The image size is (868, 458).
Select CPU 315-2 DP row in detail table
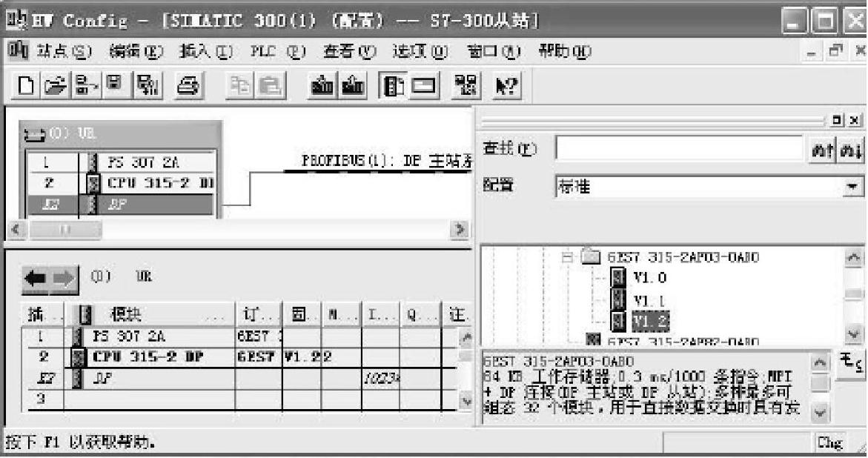point(239,356)
